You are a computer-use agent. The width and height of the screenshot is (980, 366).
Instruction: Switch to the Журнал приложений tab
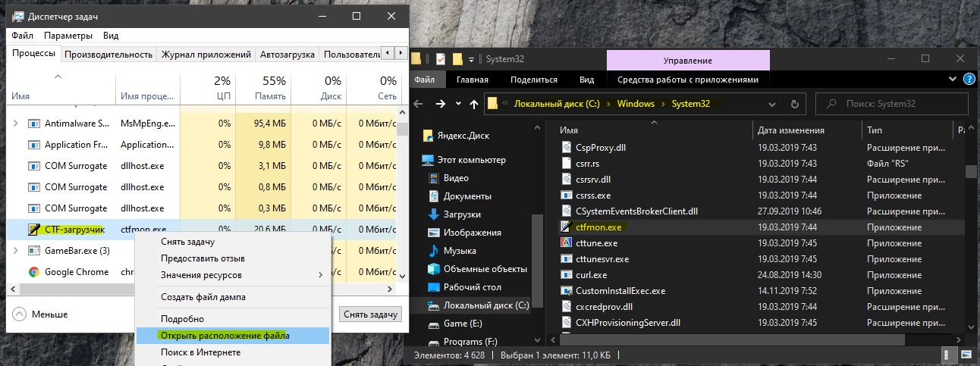coord(206,55)
